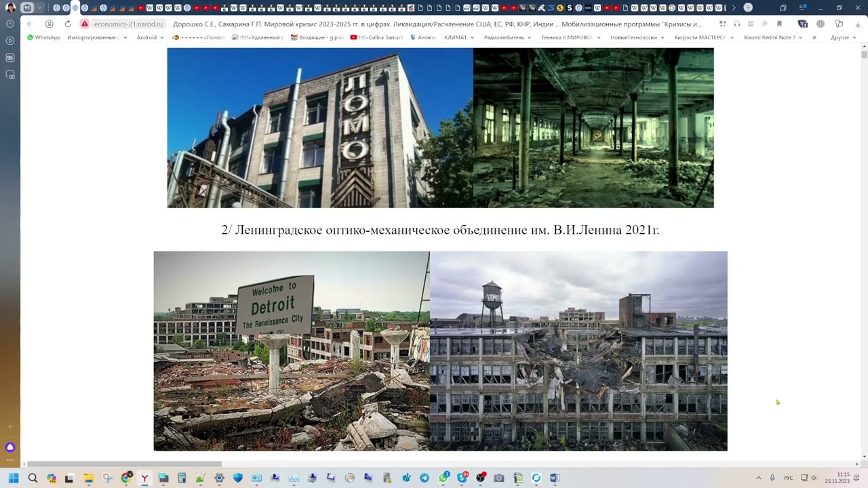This screenshot has height=488, width=868.
Task: Open the history clock icon in the left sidebar
Action: (10, 24)
